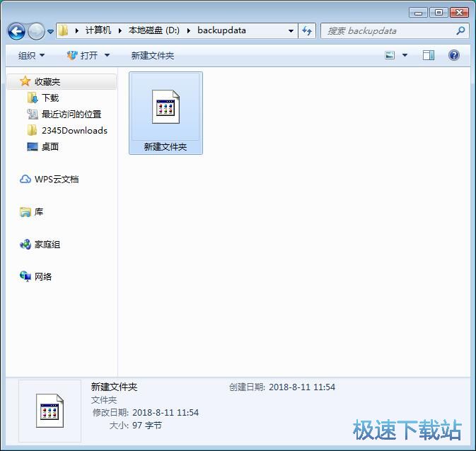Click the 收藏夹 star icon
Screen dimensions: 476x451
click(x=25, y=81)
